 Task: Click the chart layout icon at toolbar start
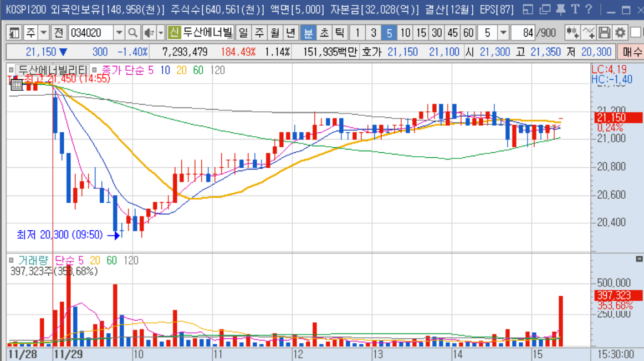click(x=14, y=33)
